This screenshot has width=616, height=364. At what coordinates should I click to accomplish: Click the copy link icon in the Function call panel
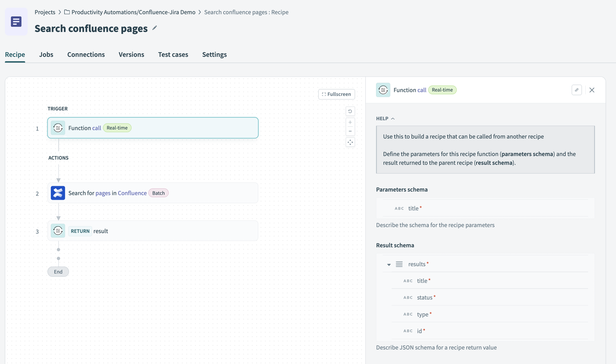(x=577, y=90)
